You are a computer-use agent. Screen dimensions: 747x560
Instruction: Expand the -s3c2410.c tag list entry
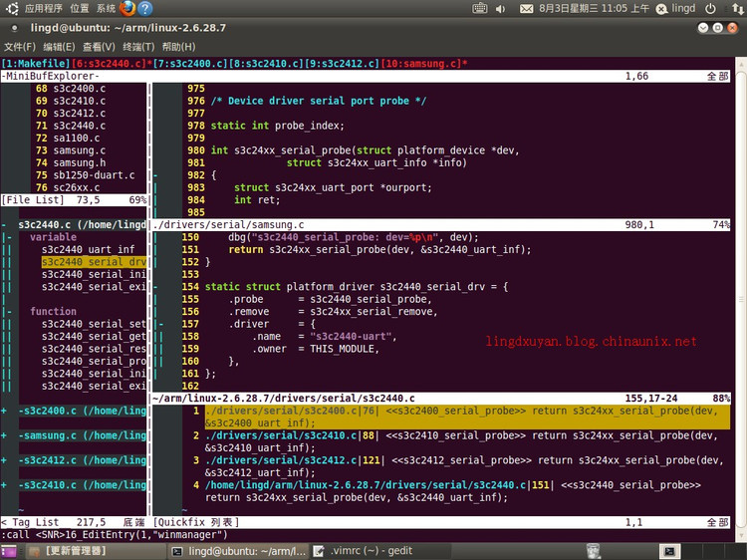(x=4, y=484)
